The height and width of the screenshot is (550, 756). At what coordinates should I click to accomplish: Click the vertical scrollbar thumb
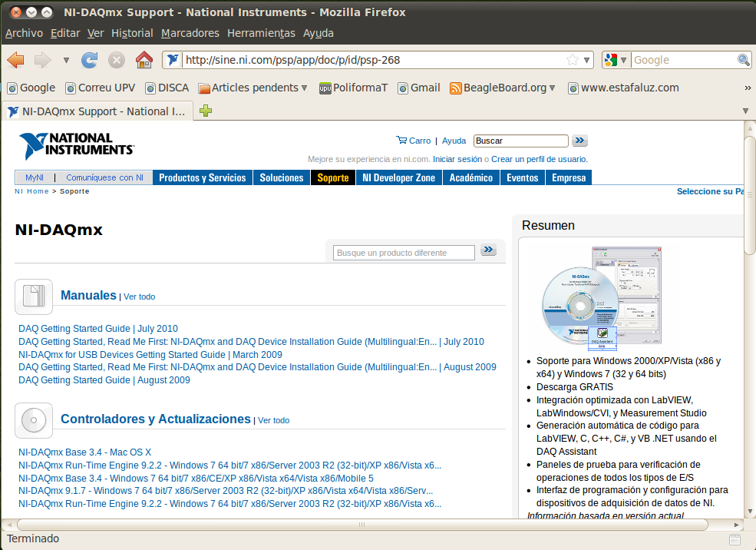[750, 195]
